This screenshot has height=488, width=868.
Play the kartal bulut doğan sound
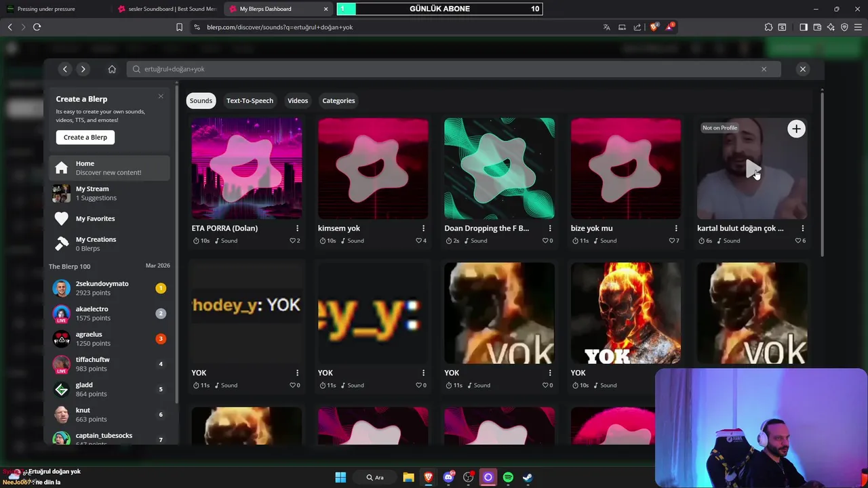coord(753,169)
